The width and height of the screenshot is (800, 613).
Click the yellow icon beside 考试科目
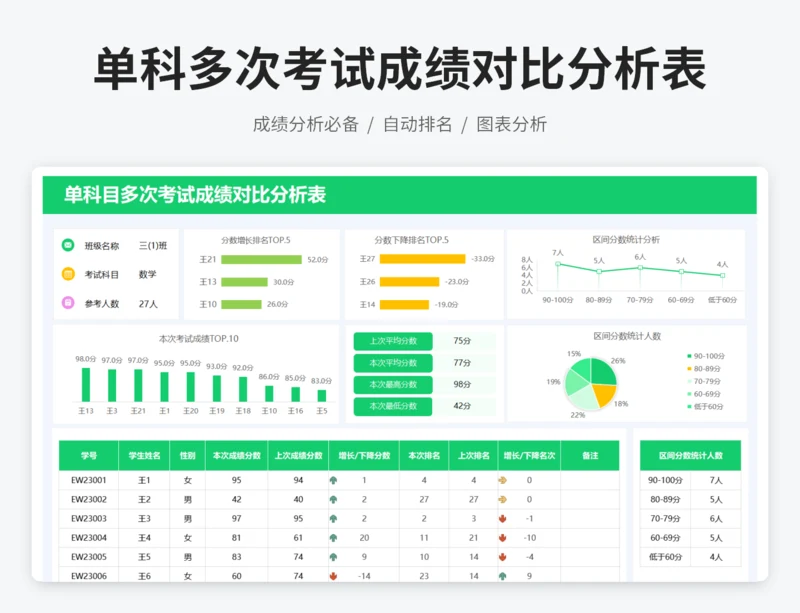(68, 274)
